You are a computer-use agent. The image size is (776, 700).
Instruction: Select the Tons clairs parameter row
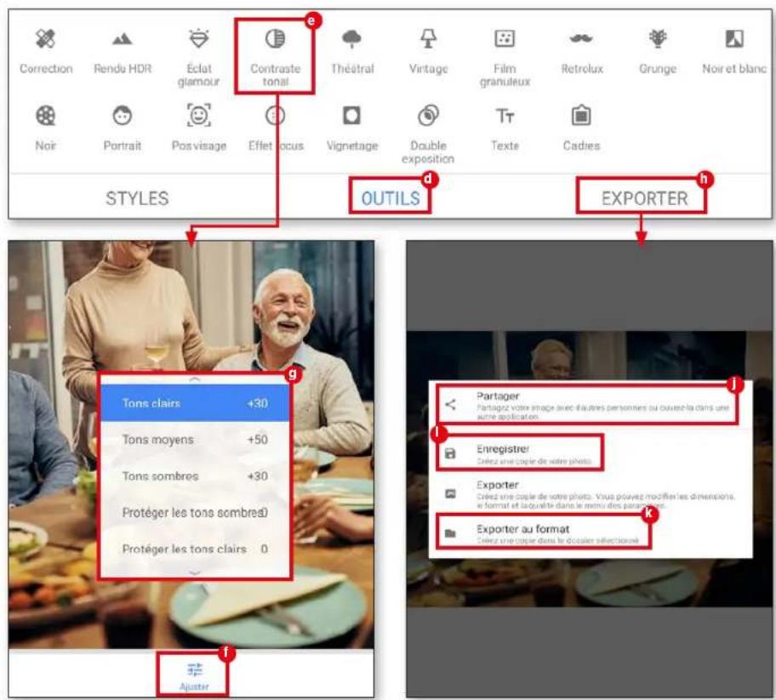click(195, 402)
